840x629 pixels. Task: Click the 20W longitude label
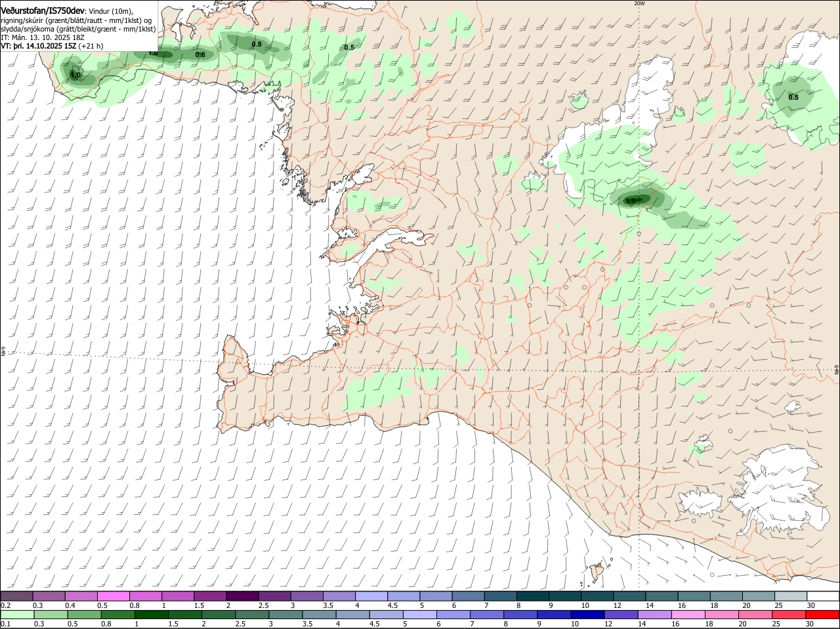point(640,3)
